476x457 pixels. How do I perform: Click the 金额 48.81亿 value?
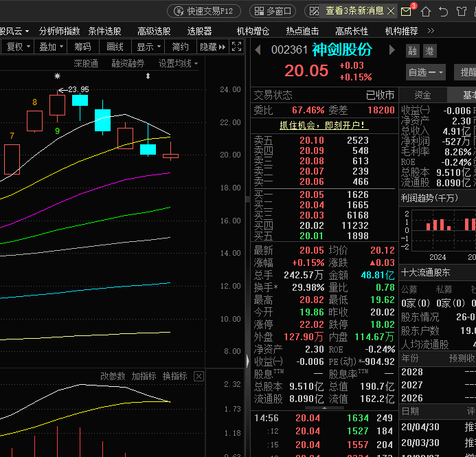(x=378, y=275)
